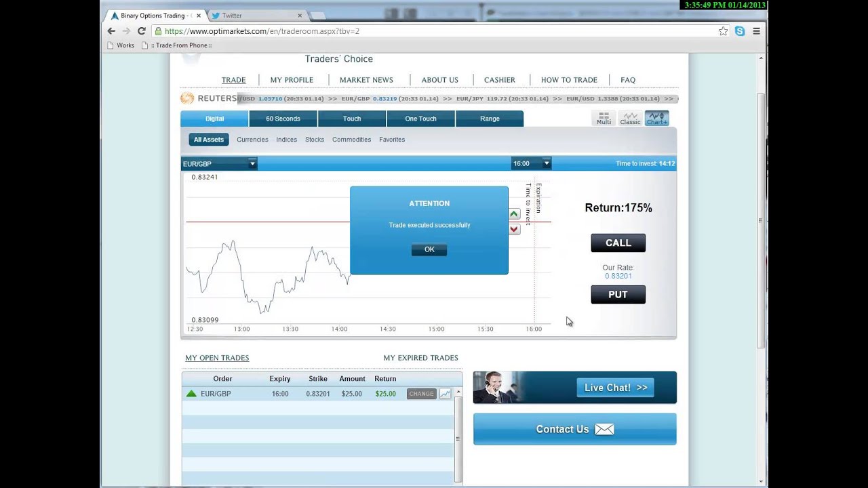Click CHANGE on EUR/GBP open trade
This screenshot has width=868, height=488.
pos(421,394)
